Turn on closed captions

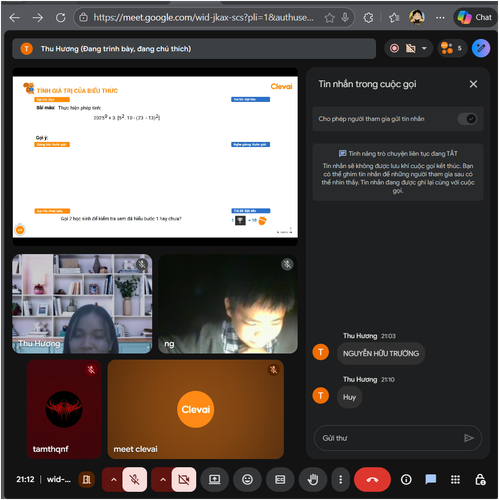[x=280, y=480]
